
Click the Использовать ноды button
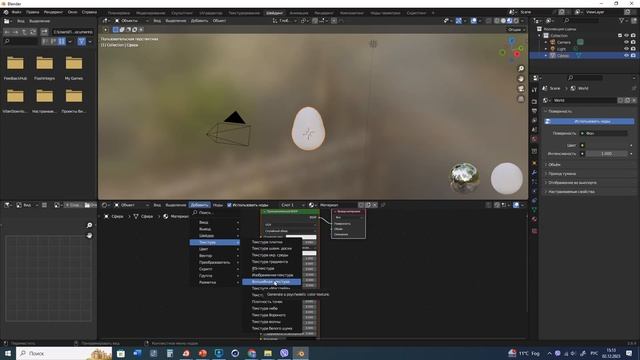[x=589, y=121]
